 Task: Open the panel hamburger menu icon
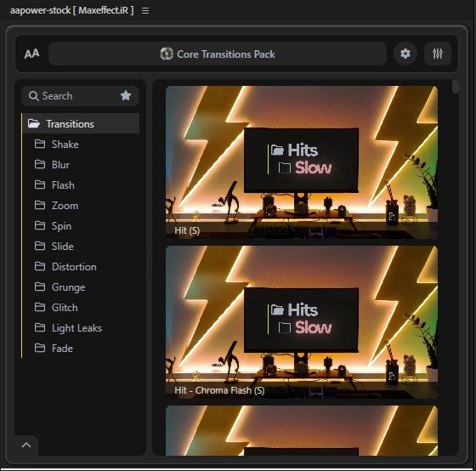click(145, 11)
